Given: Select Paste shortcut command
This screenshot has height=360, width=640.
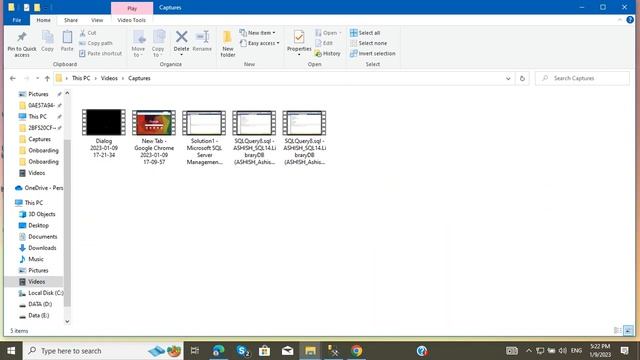Looking at the screenshot, I should 100,53.
